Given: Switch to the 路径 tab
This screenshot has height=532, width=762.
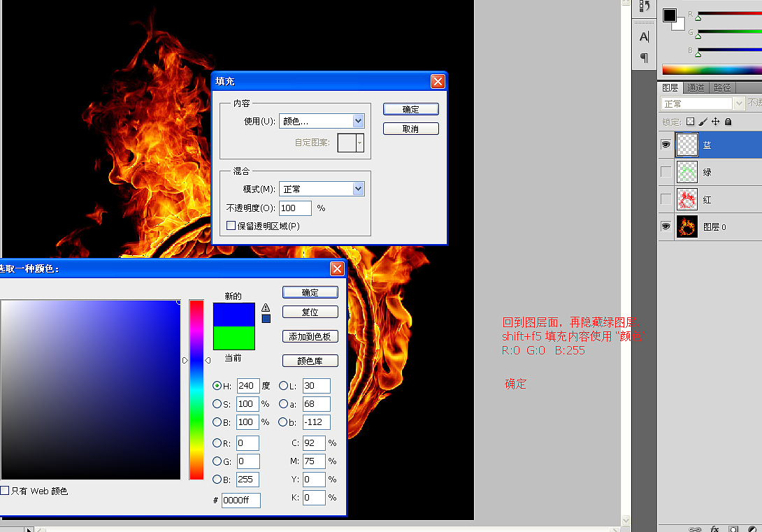Looking at the screenshot, I should pos(721,88).
